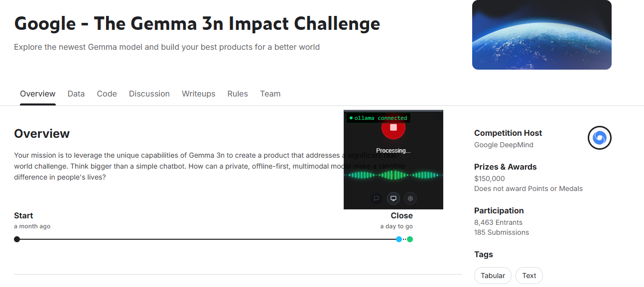Click the Google DeepMind host logo
The width and height of the screenshot is (644, 287).
click(x=599, y=138)
